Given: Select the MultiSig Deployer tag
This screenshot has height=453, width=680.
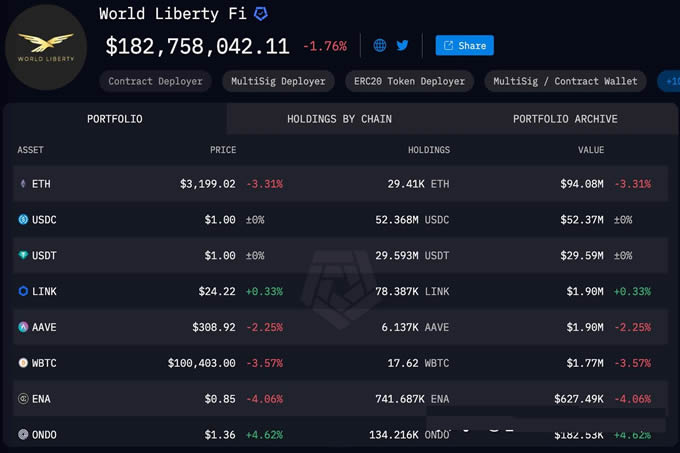Looking at the screenshot, I should (x=278, y=81).
